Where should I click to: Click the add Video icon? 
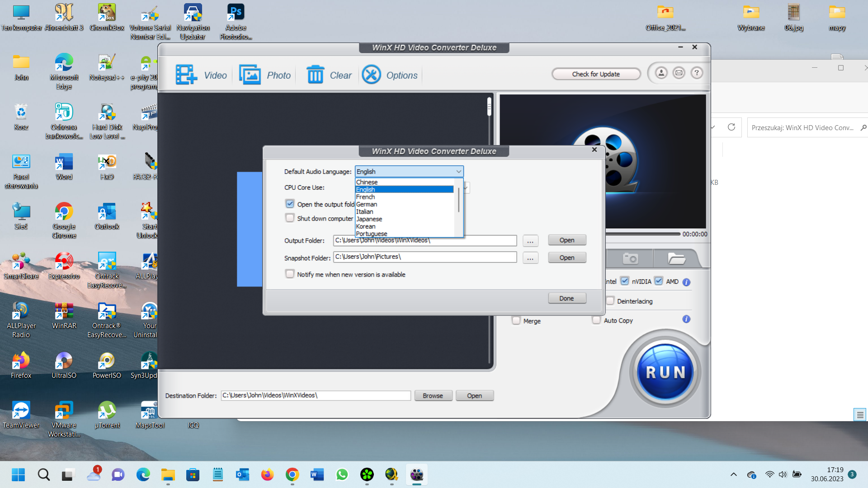coord(186,75)
